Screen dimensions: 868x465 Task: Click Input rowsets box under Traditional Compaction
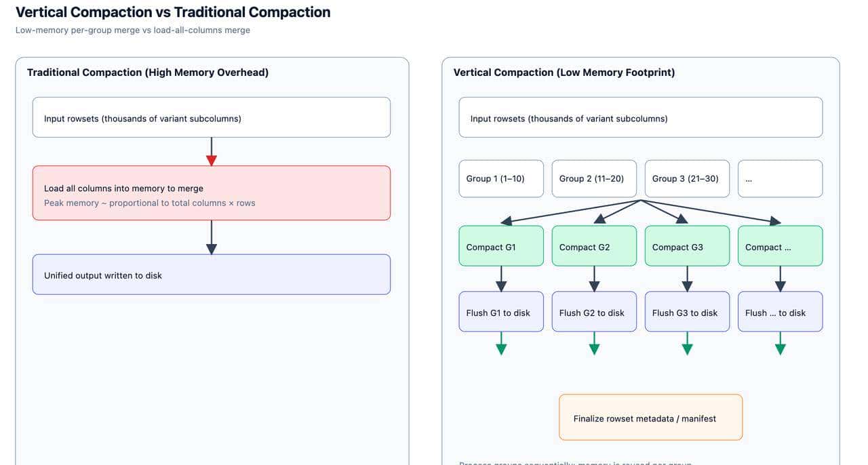(x=212, y=117)
